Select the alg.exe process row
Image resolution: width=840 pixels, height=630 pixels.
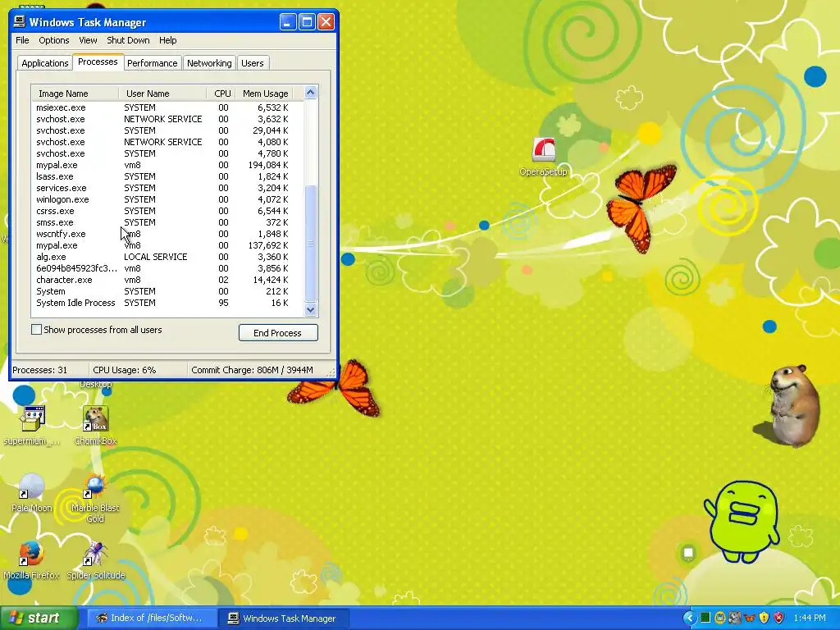167,257
